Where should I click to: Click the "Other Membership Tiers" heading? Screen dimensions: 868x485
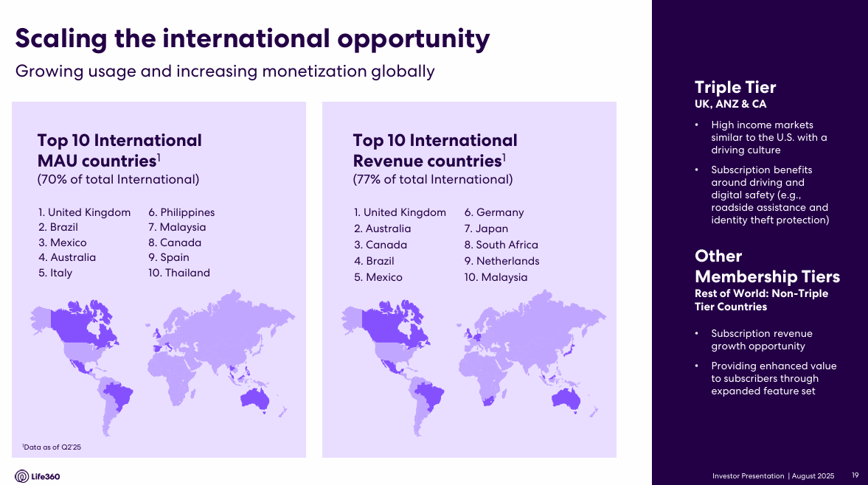click(767, 266)
